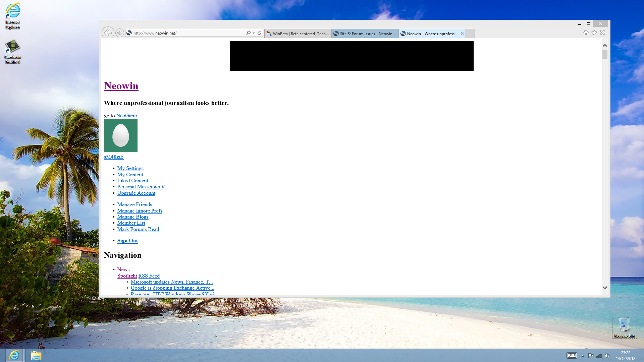Image resolution: width=644 pixels, height=362 pixels.
Task: Open Microsoft updates News, Finance article
Action: click(x=172, y=282)
